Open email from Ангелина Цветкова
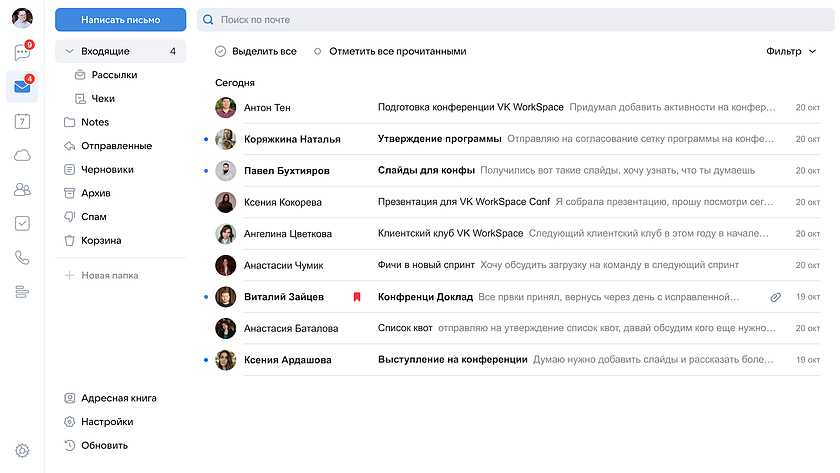The height and width of the screenshot is (473, 840). point(500,234)
